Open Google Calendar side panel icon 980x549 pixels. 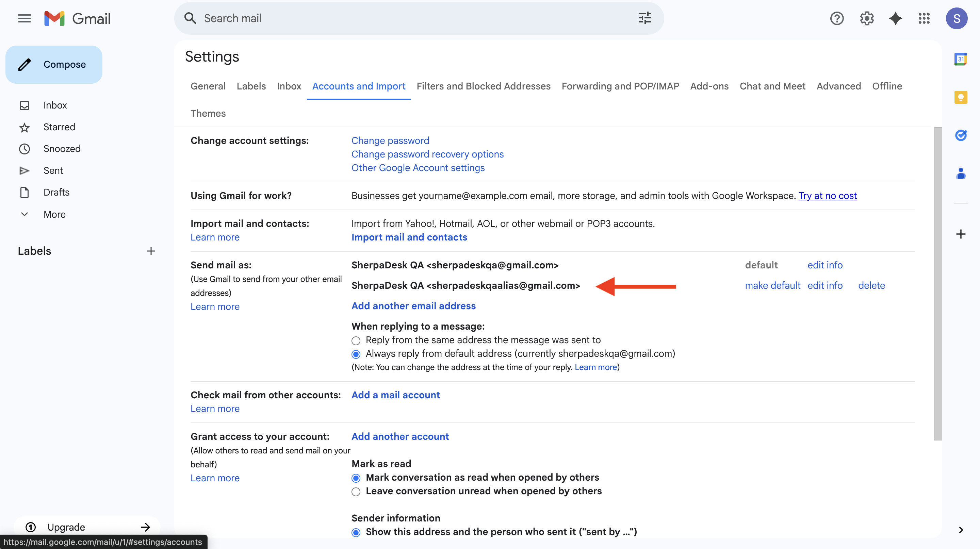tap(960, 59)
